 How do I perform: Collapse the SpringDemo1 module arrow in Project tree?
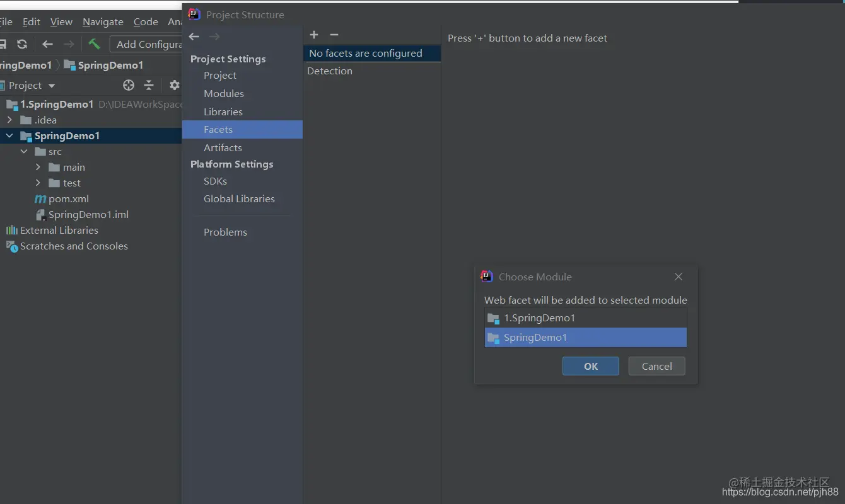[9, 135]
